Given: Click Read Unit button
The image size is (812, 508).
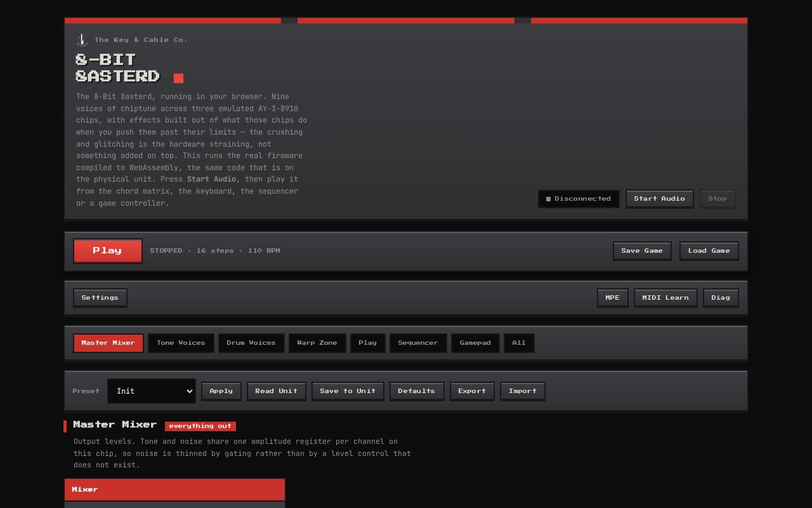Looking at the screenshot, I should pos(276,391).
